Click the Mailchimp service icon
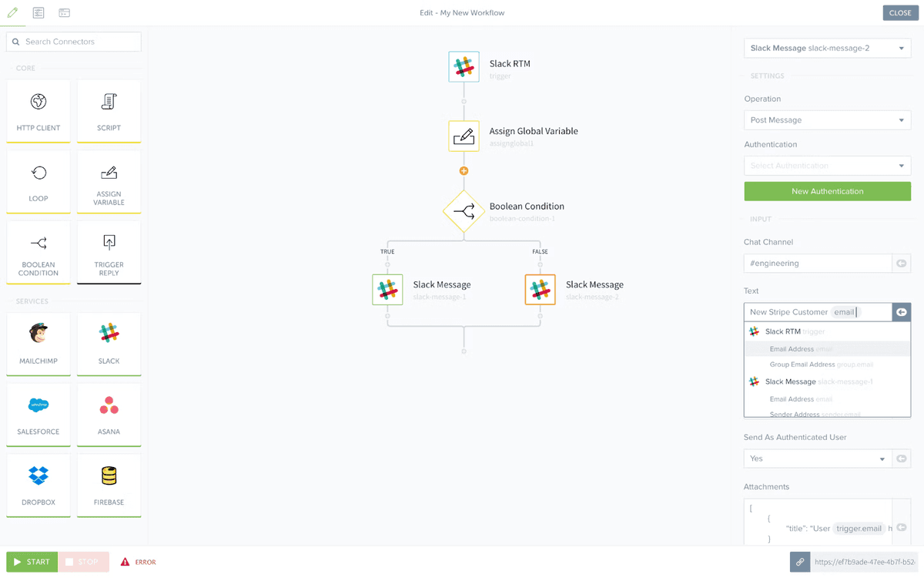 (x=38, y=334)
